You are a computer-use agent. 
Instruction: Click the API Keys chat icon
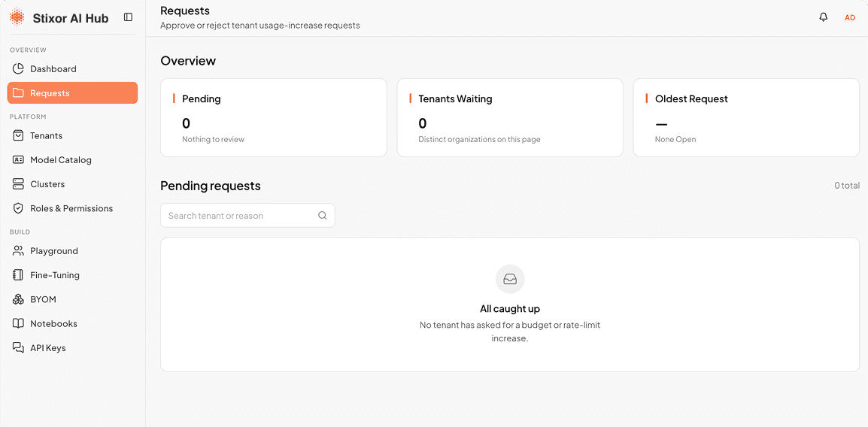(18, 348)
